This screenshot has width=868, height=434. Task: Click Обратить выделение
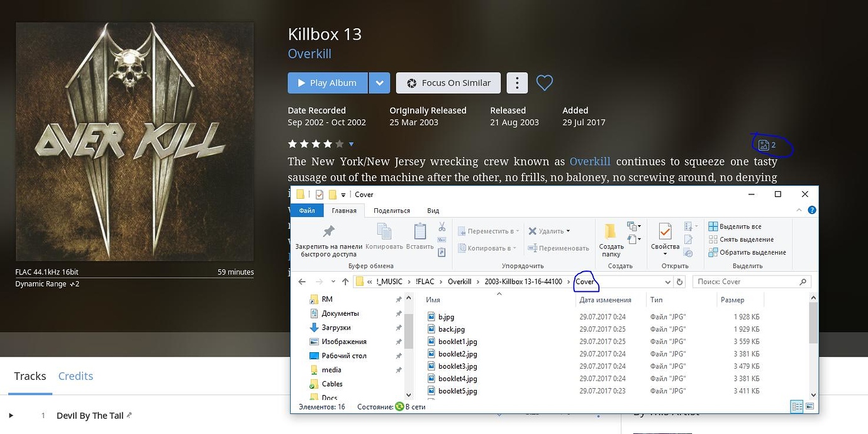click(747, 252)
